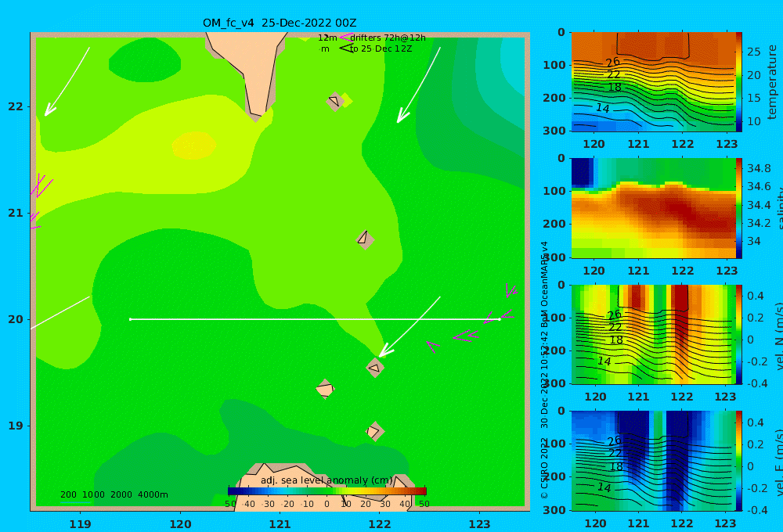This screenshot has width=783, height=532.
Task: Click the island near 19N 122E
Action: click(x=374, y=431)
